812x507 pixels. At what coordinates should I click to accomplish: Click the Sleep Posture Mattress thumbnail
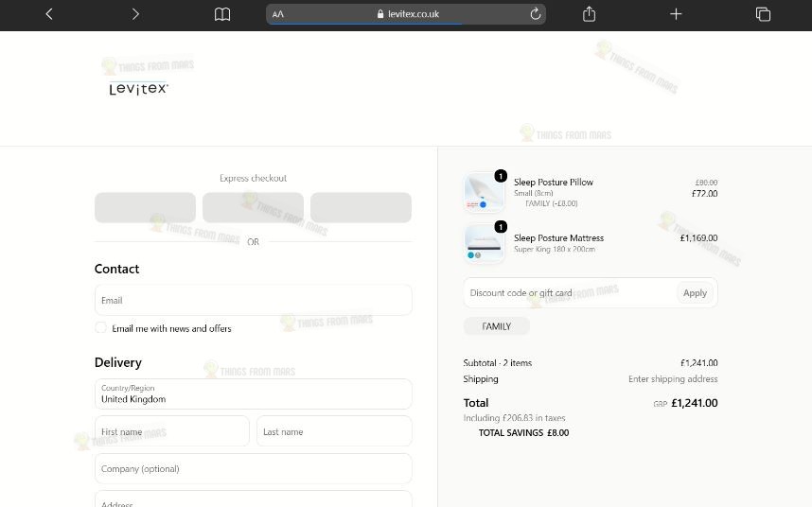click(485, 243)
